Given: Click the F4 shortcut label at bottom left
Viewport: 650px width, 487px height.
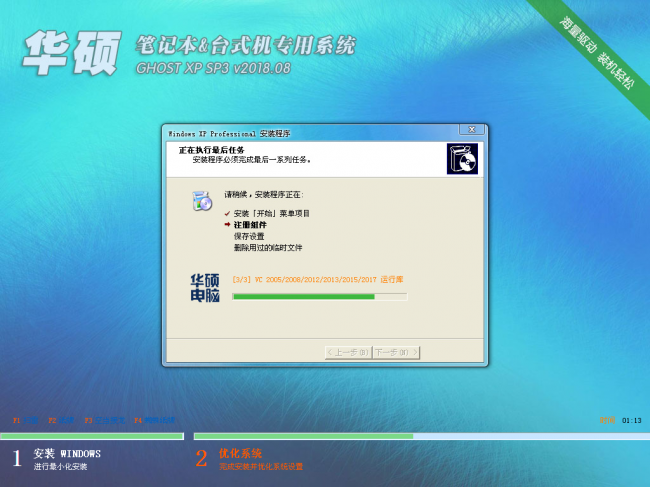Looking at the screenshot, I should [154, 420].
